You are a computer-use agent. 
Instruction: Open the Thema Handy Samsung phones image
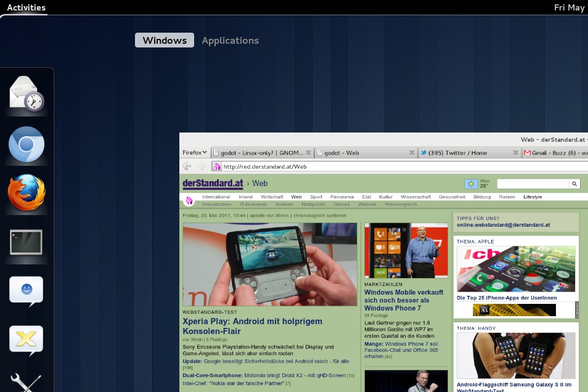point(516,356)
